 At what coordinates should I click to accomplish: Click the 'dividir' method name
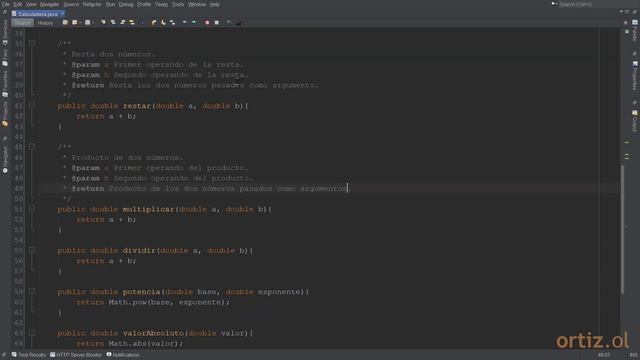(139, 250)
